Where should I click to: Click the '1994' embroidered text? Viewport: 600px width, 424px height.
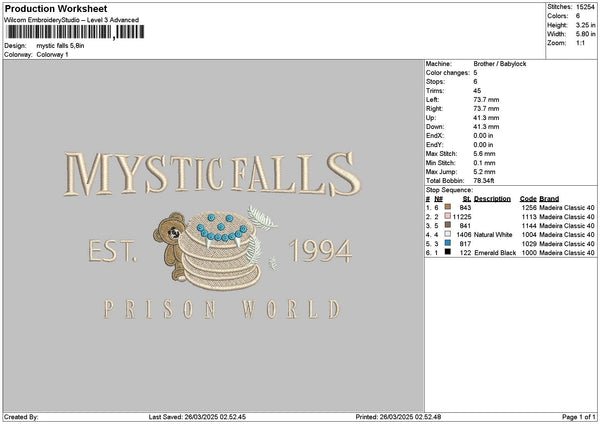coord(320,251)
